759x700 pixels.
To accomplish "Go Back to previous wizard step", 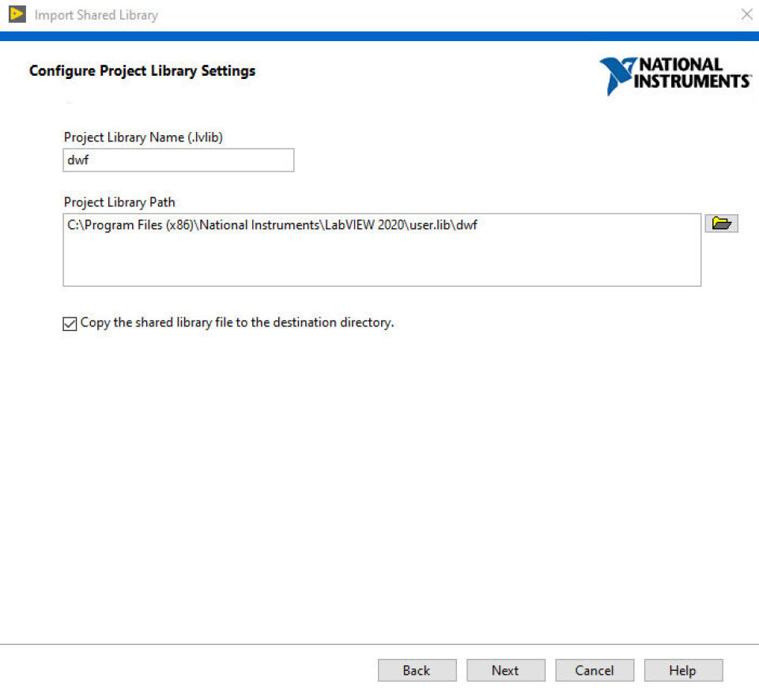I will [417, 670].
